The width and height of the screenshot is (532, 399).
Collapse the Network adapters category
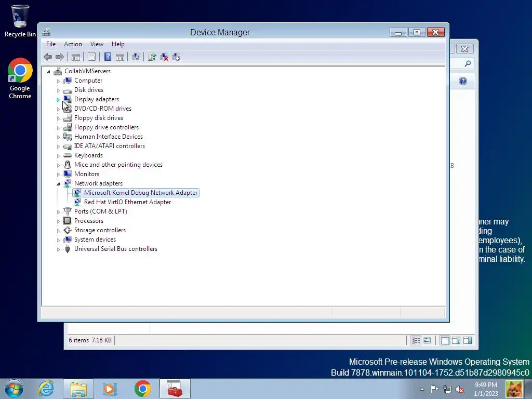tap(58, 184)
